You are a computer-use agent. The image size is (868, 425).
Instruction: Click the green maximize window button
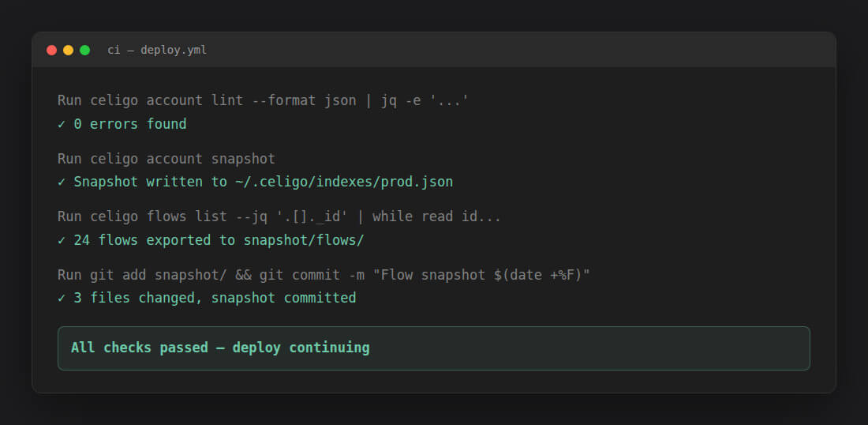(84, 51)
